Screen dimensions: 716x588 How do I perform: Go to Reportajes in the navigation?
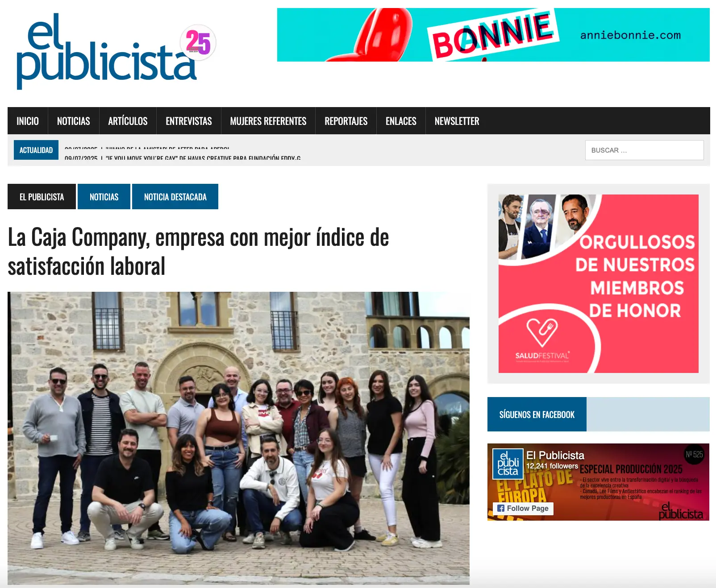[x=346, y=121]
